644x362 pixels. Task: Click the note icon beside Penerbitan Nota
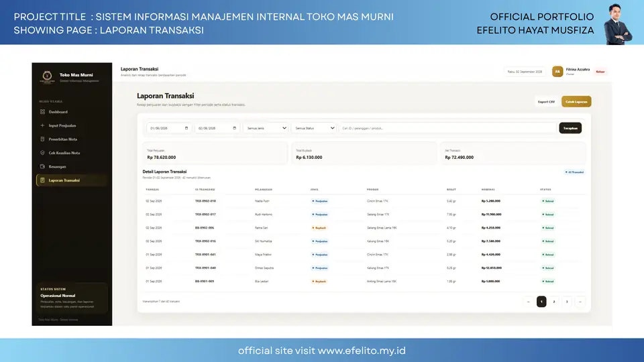[42, 139]
